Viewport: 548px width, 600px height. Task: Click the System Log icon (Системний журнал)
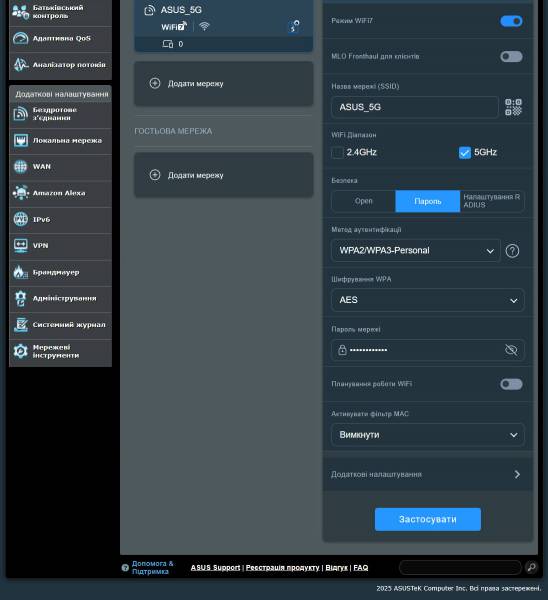21,324
